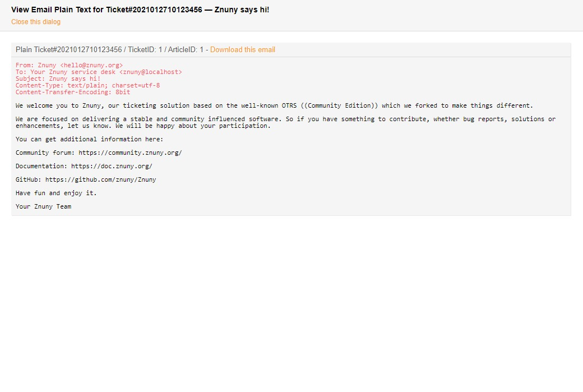Click the 'Subject: Znuny says hi!' line
The width and height of the screenshot is (583, 392).
[x=58, y=79]
